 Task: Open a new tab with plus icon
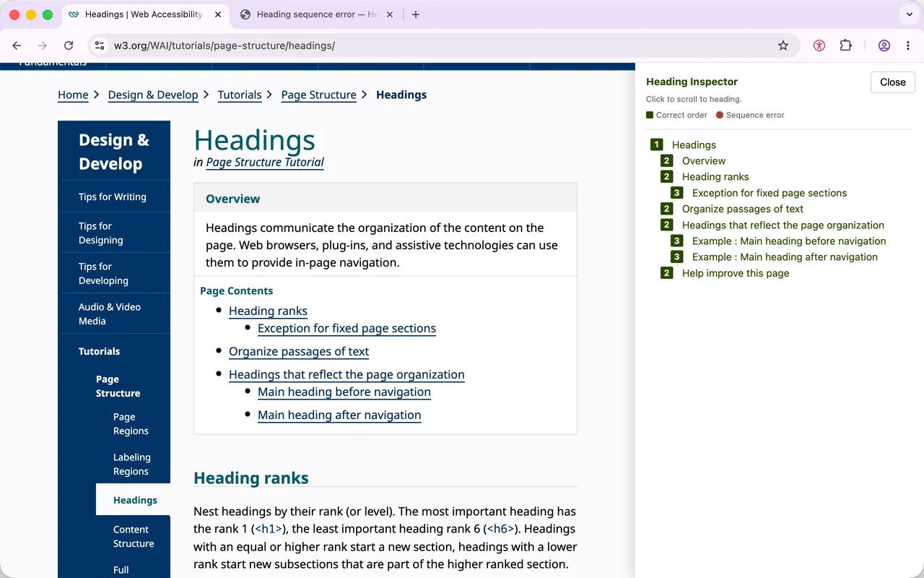coord(416,14)
